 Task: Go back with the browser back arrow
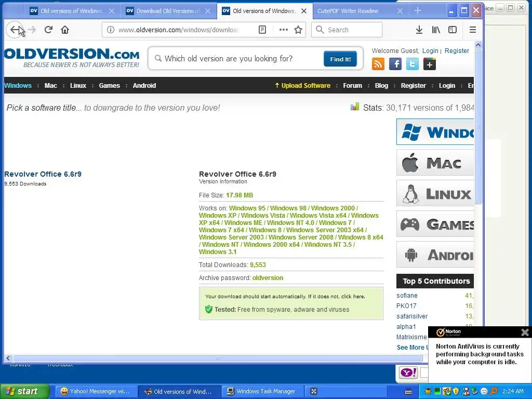coord(15,30)
